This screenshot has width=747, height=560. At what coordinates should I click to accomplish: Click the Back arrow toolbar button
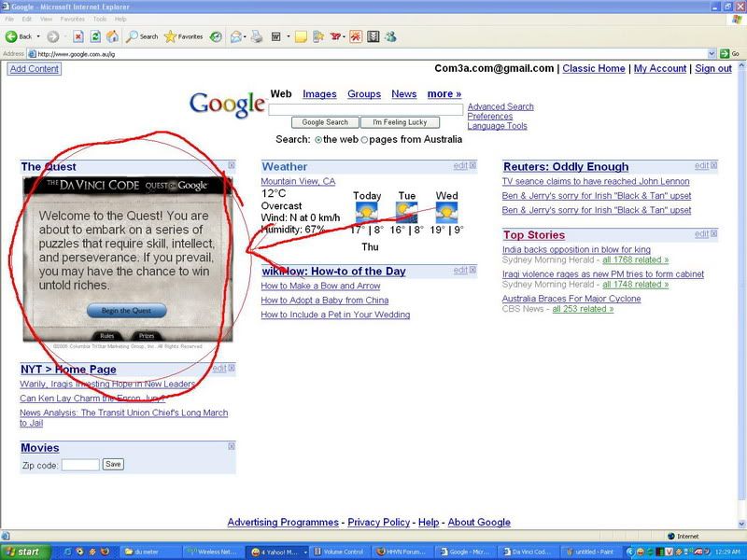tap(19, 36)
